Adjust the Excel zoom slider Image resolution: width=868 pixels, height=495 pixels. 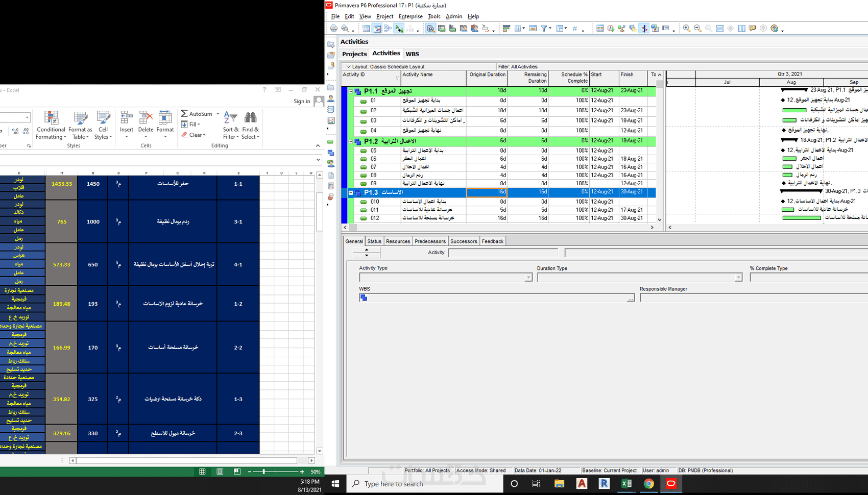click(x=263, y=472)
